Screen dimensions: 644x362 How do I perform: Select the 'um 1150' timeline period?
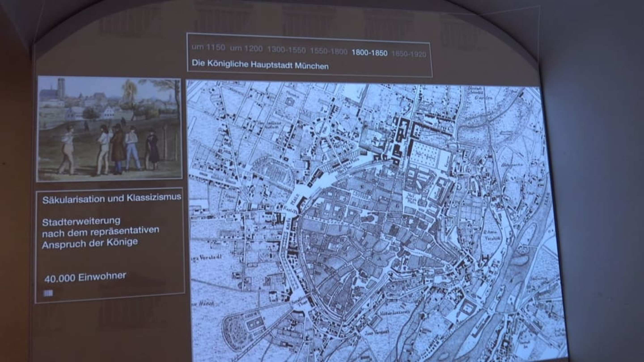pos(208,47)
